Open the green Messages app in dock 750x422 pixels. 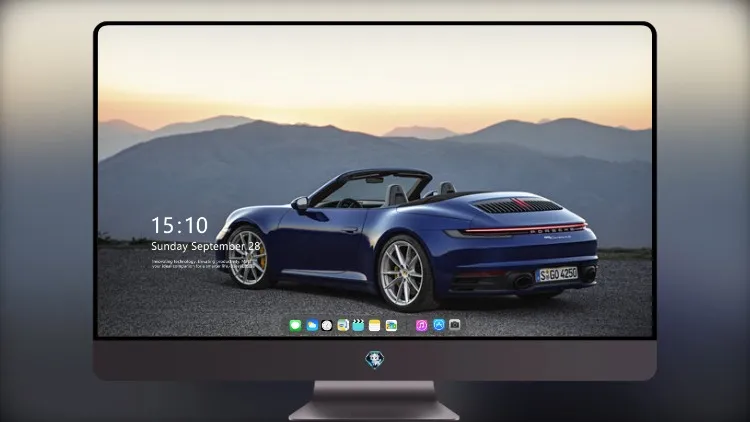pyautogui.click(x=296, y=325)
